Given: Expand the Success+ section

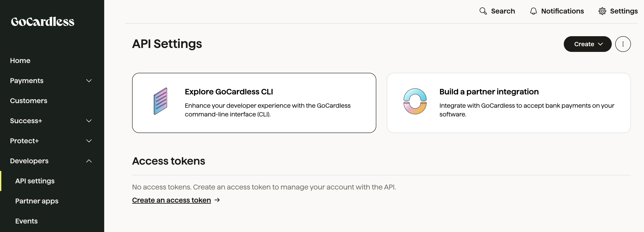Looking at the screenshot, I should coord(89,121).
